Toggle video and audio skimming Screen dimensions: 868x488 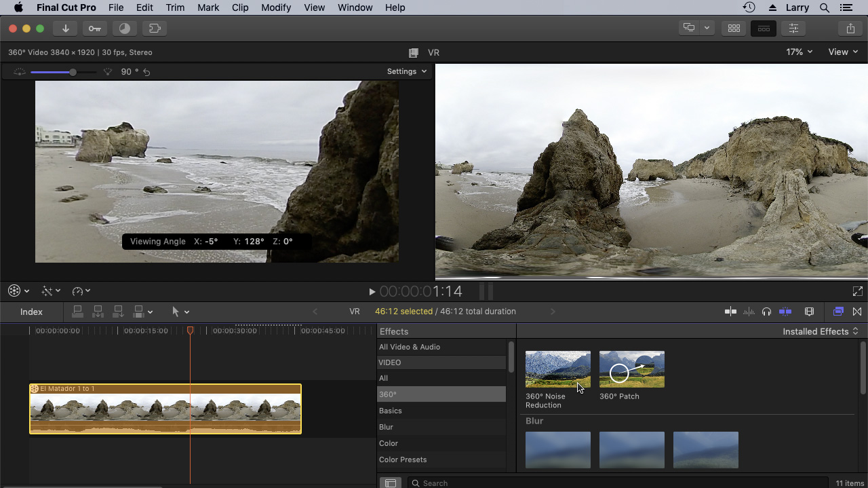730,312
